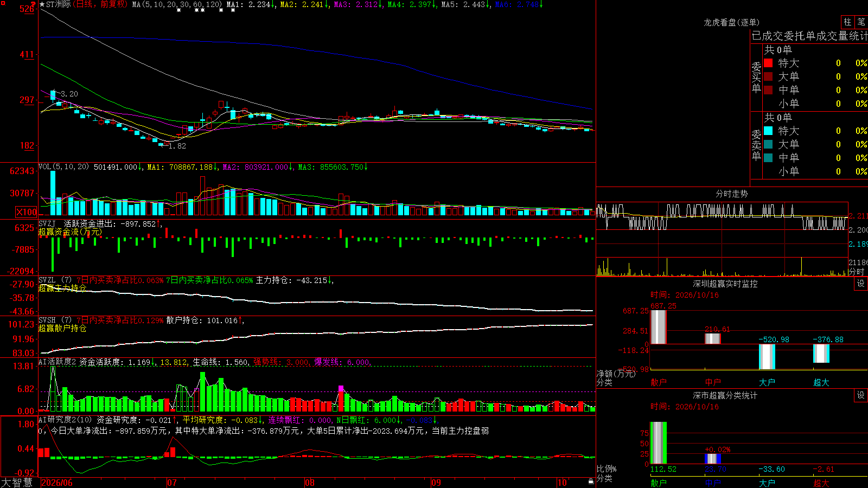Switch order view to 柱 (bar) mode
Viewport: 868px width, 488px height.
[847, 22]
